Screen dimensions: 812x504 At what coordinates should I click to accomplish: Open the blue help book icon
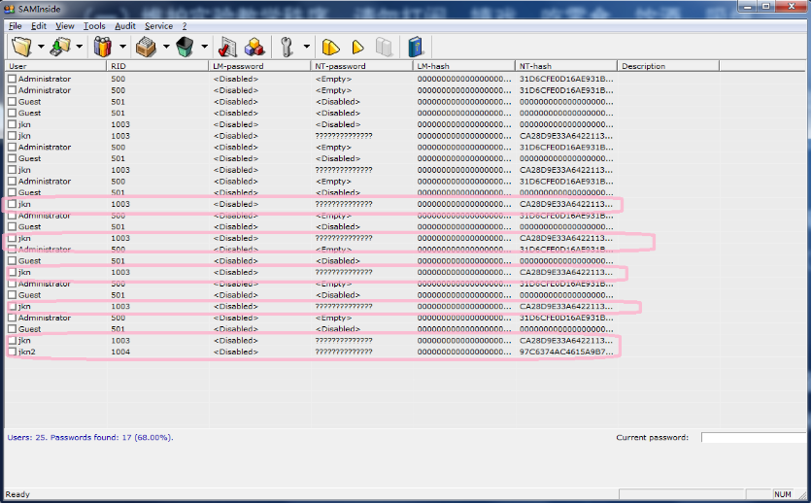pos(416,48)
